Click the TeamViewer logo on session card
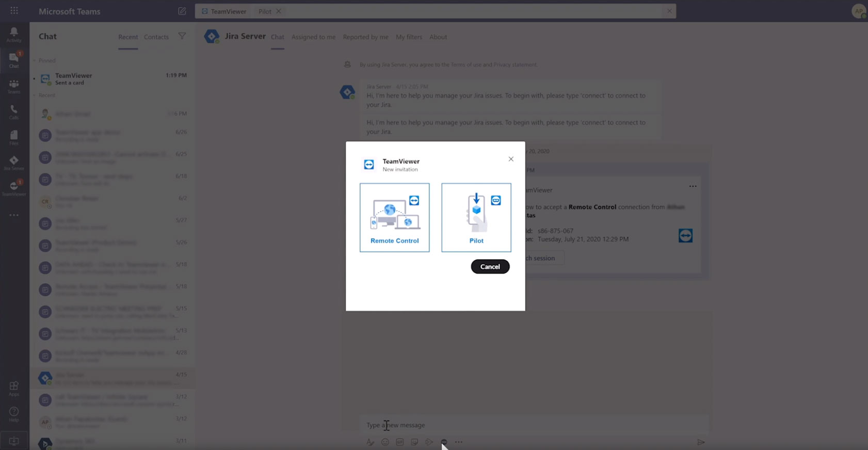The height and width of the screenshot is (450, 868). tap(685, 235)
